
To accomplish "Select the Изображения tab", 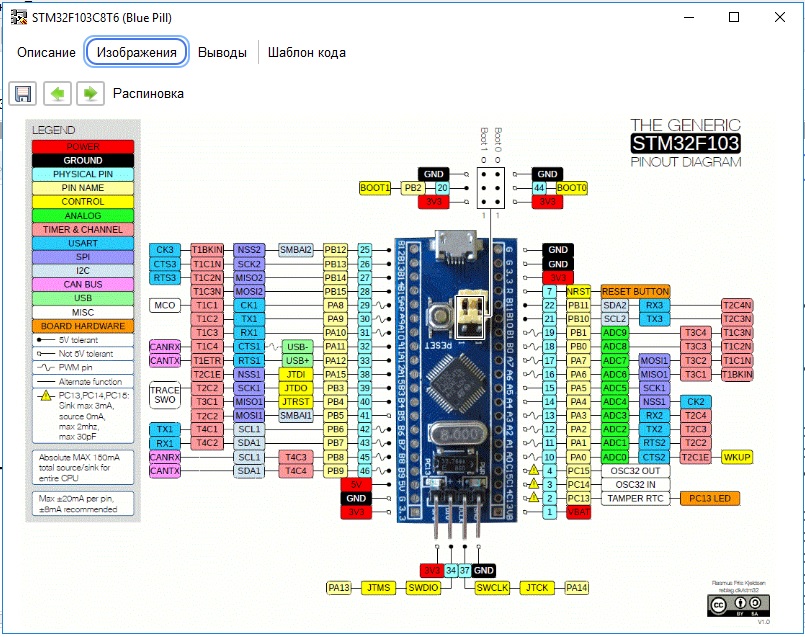I will coord(137,53).
